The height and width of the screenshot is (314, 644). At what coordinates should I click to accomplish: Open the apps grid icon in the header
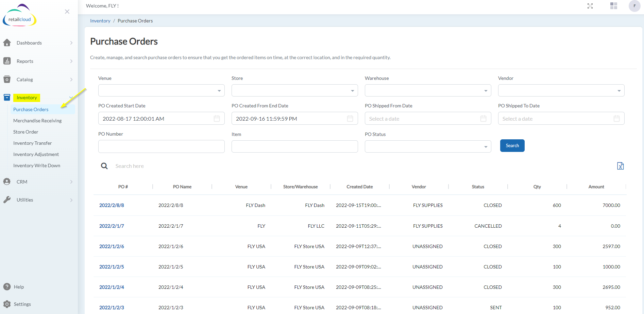(x=613, y=6)
